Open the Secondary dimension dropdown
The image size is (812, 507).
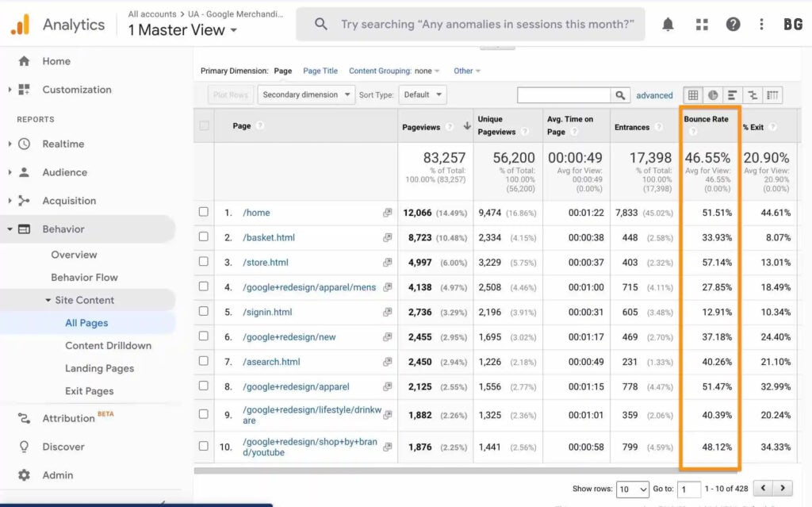tap(306, 95)
